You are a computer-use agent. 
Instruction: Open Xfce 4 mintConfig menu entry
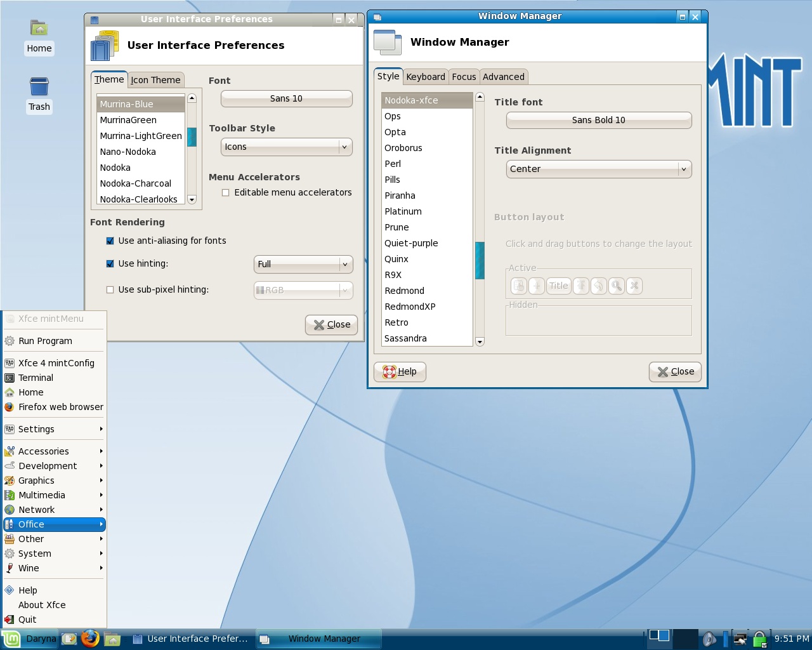click(54, 363)
